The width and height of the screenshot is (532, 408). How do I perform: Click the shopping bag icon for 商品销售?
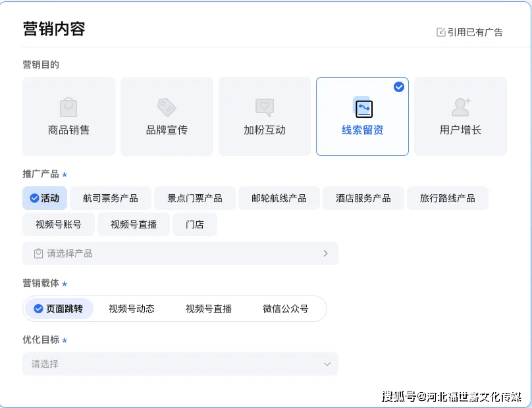point(68,107)
